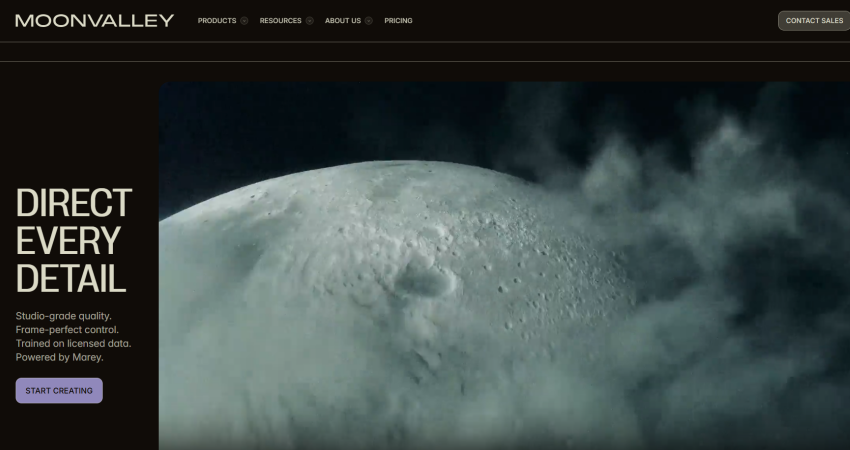Click the Direct Every Detail headline
Screen dimensions: 850x450
tap(73, 240)
